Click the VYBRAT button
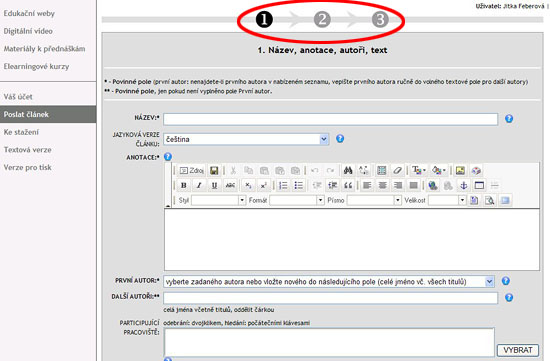550x361 pixels. point(518,350)
